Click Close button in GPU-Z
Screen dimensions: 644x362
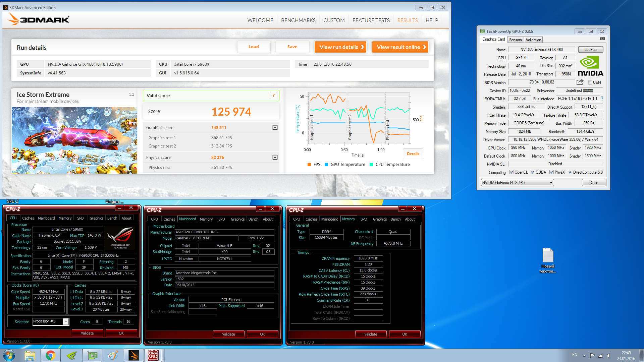tap(594, 183)
